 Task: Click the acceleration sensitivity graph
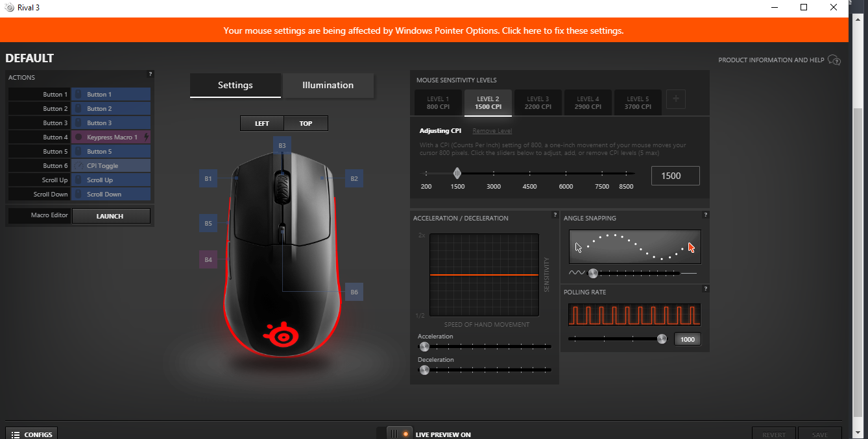pyautogui.click(x=485, y=275)
